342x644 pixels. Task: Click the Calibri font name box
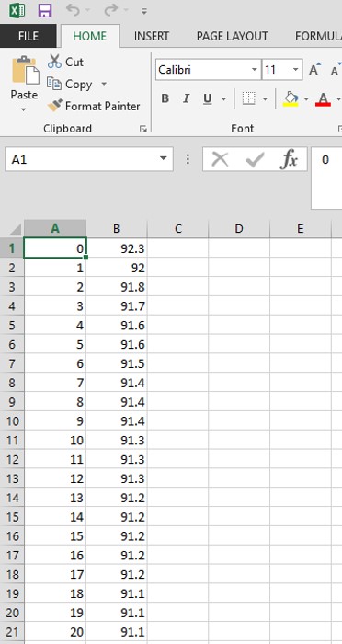point(203,70)
